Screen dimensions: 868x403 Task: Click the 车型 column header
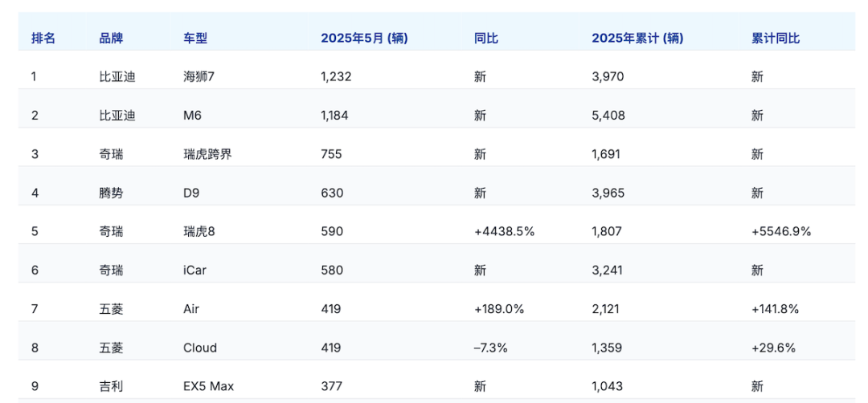pyautogui.click(x=195, y=39)
